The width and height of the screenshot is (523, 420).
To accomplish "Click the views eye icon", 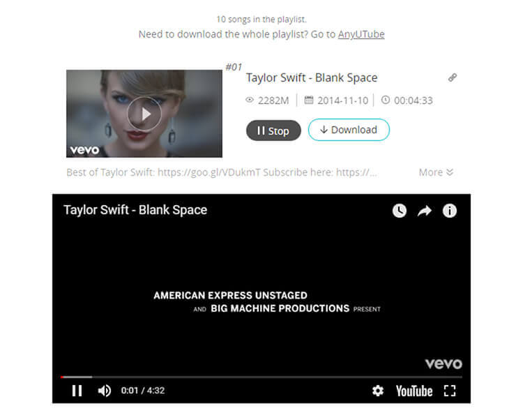I will pos(250,100).
